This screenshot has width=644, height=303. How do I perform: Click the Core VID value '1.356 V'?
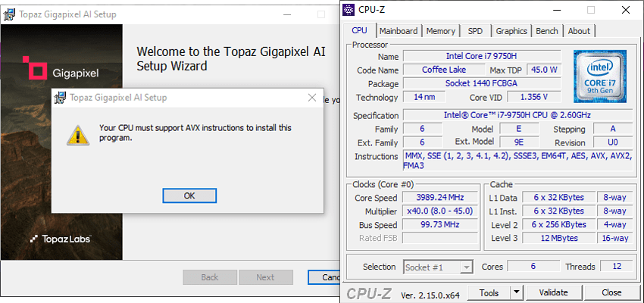[534, 97]
